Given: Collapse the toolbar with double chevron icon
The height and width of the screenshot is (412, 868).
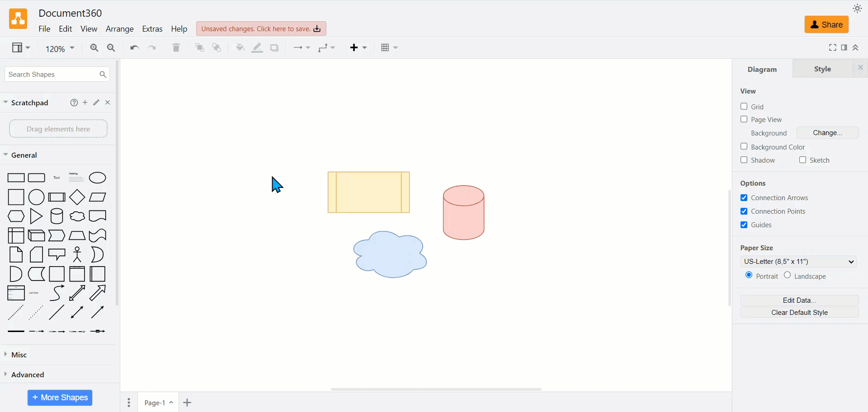Looking at the screenshot, I should coord(856,47).
